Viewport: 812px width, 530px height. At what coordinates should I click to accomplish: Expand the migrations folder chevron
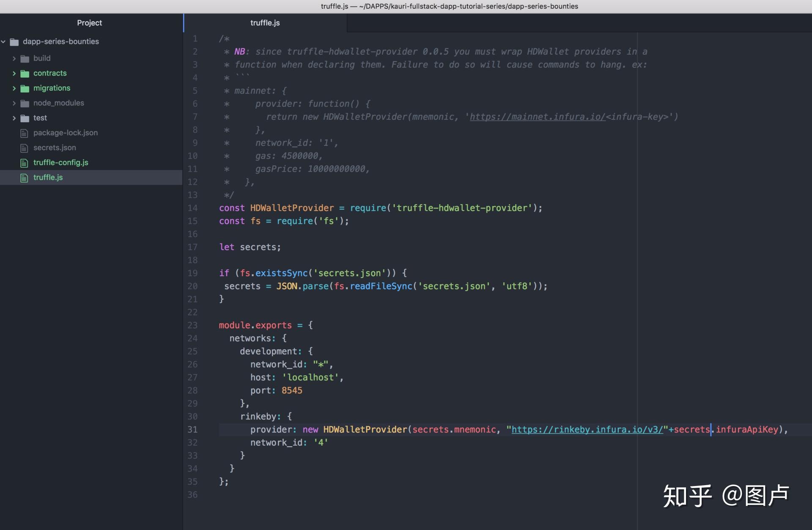click(x=14, y=88)
